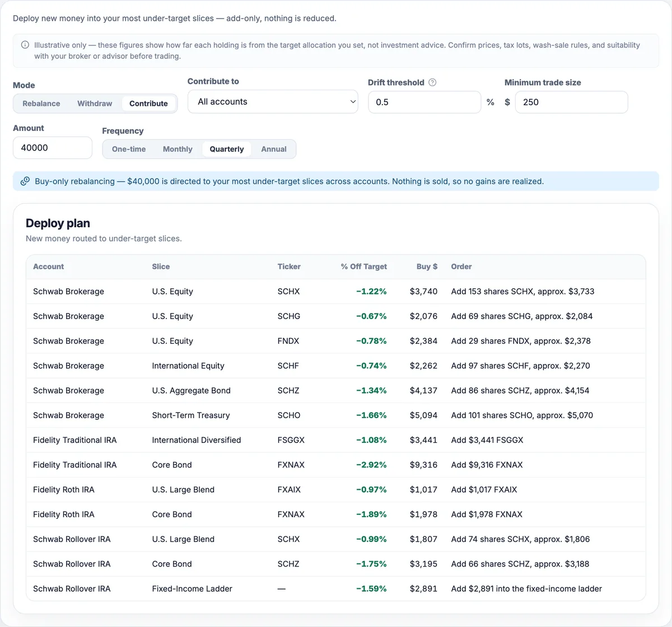Click the −1.22% off target value
Viewport: 672px width, 627px height.
tap(371, 292)
